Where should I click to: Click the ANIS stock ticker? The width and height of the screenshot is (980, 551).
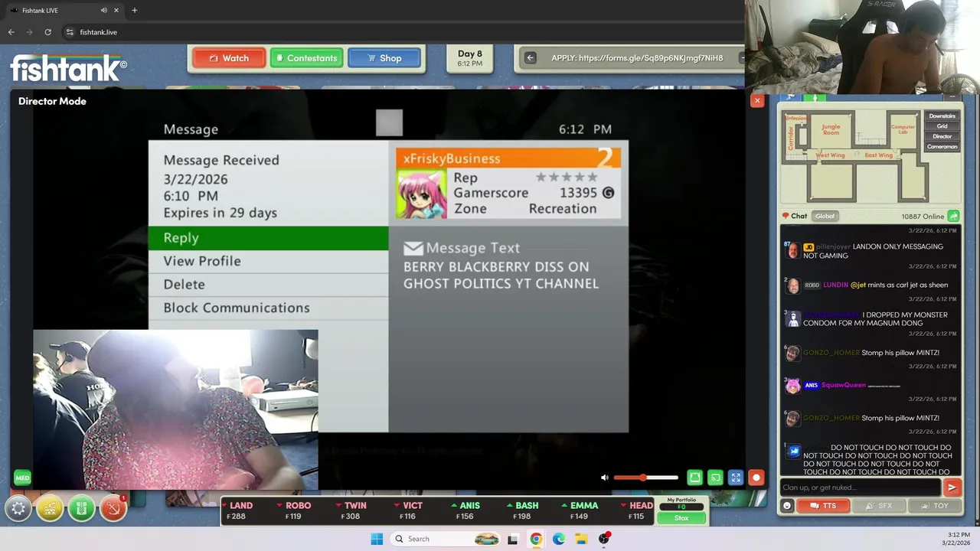pos(465,510)
